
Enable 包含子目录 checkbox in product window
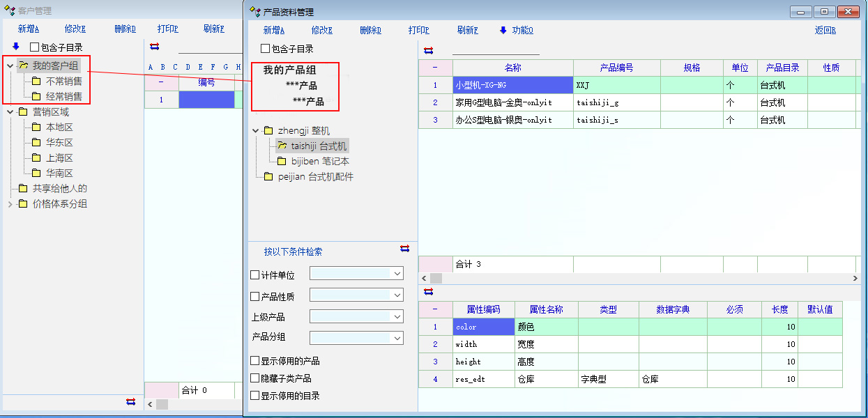point(265,49)
